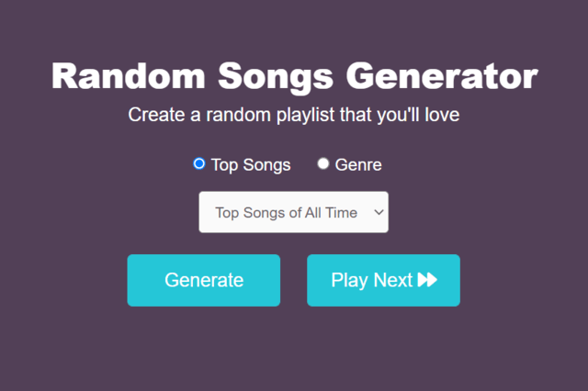Click the fast-forward icon on Play Next
This screenshot has width=588, height=391.
pyautogui.click(x=427, y=280)
